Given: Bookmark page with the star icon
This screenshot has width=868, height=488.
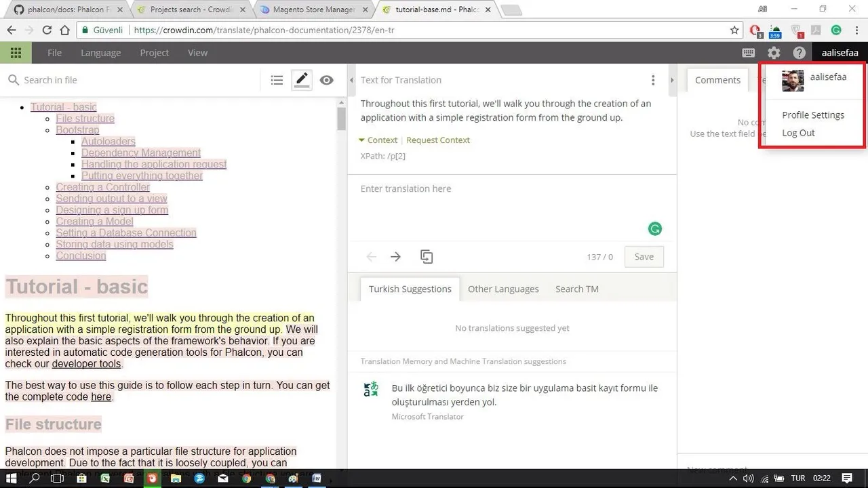Looking at the screenshot, I should (734, 30).
